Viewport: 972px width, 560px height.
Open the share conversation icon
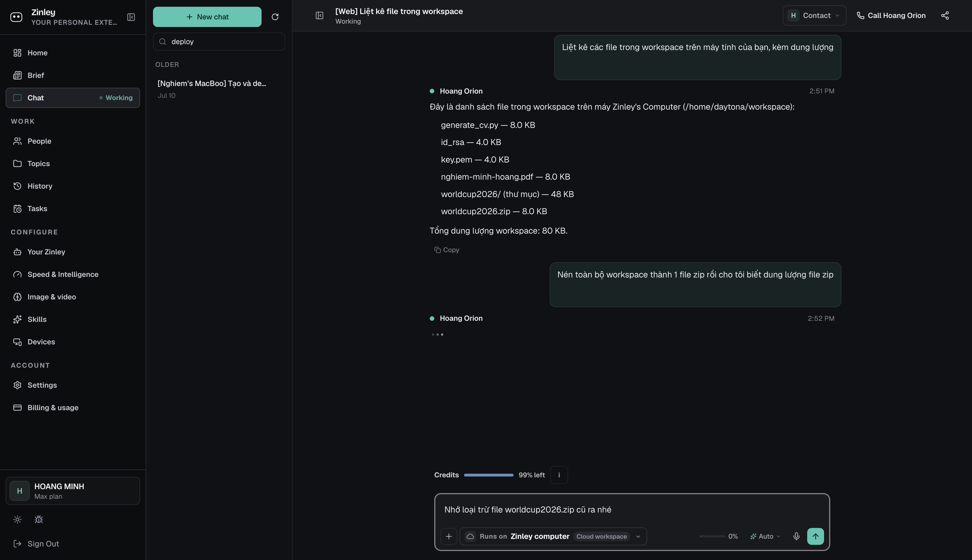(x=945, y=15)
